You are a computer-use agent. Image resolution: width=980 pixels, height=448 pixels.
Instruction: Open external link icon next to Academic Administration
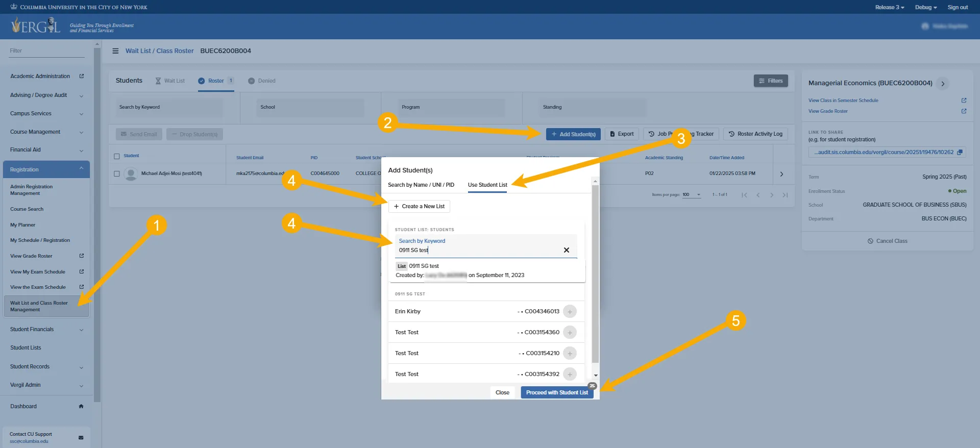click(81, 76)
